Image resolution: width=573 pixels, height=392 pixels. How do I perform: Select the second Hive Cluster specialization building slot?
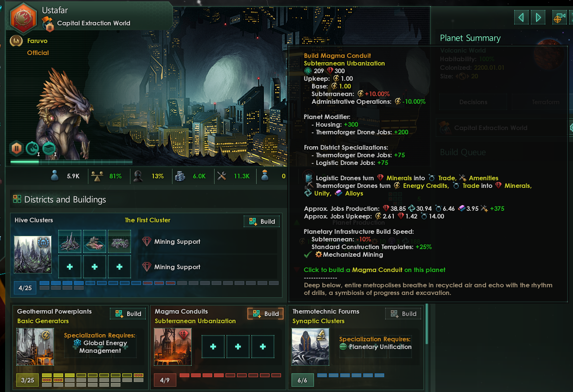tap(94, 241)
